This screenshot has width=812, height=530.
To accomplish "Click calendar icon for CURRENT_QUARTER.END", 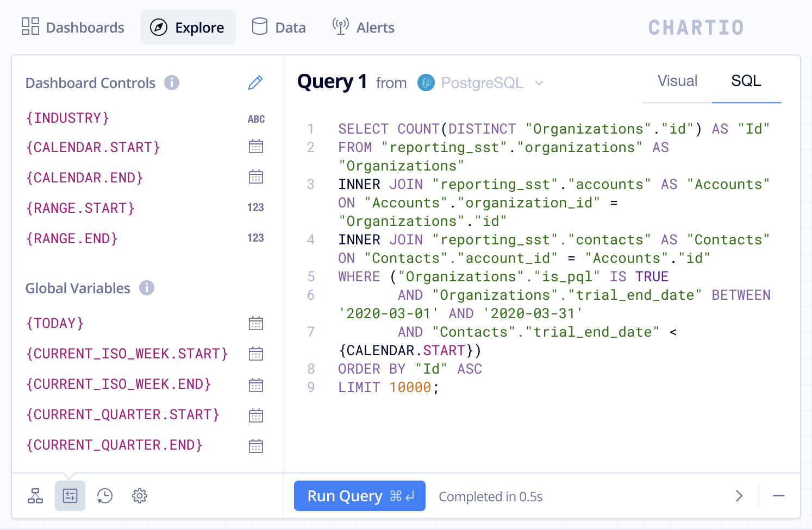I will [x=256, y=446].
